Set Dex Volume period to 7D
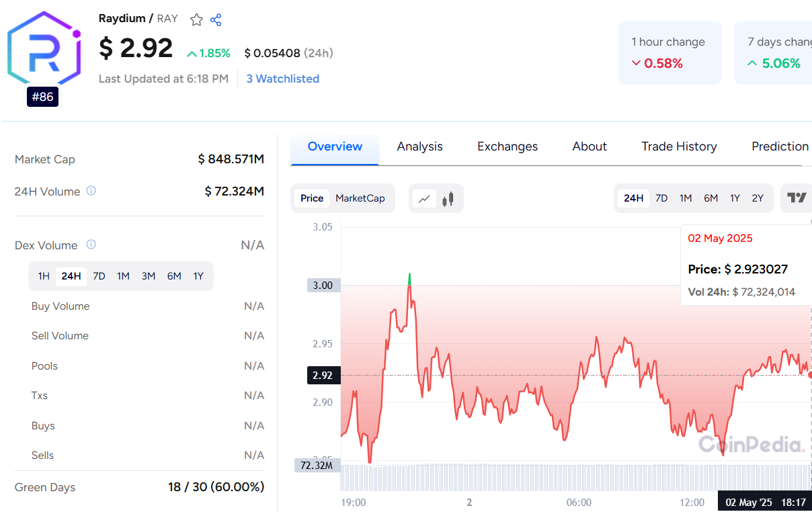 click(99, 276)
